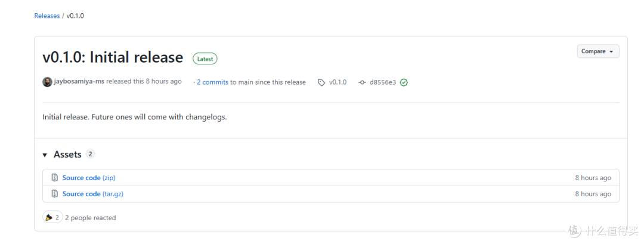Open jaybosamiya-ms user profile link
This screenshot has height=244, width=644.
tap(79, 81)
